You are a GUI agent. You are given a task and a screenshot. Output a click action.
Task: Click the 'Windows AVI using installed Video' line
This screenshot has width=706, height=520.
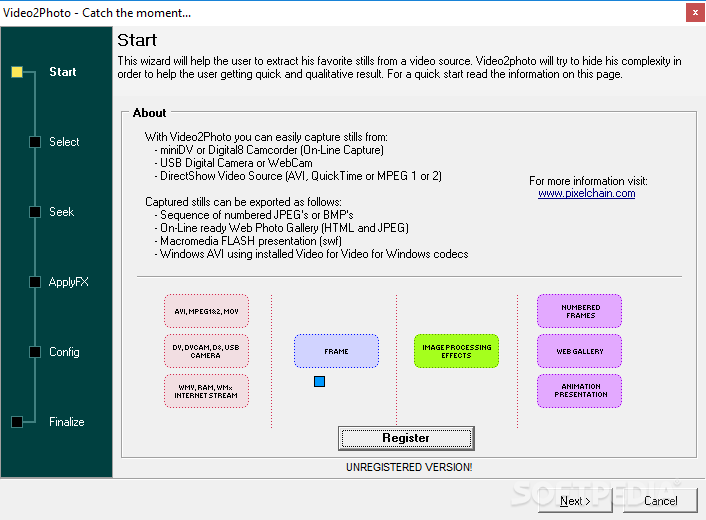(x=312, y=254)
